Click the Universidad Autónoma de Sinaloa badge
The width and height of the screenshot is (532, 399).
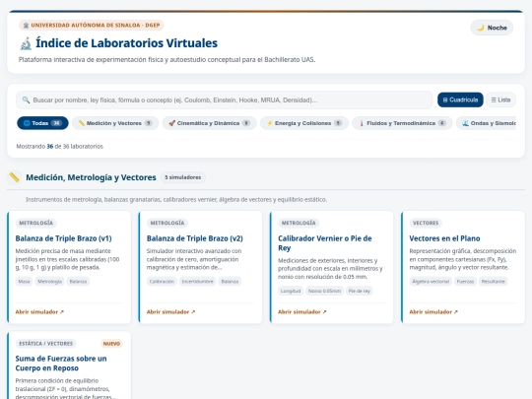[92, 25]
